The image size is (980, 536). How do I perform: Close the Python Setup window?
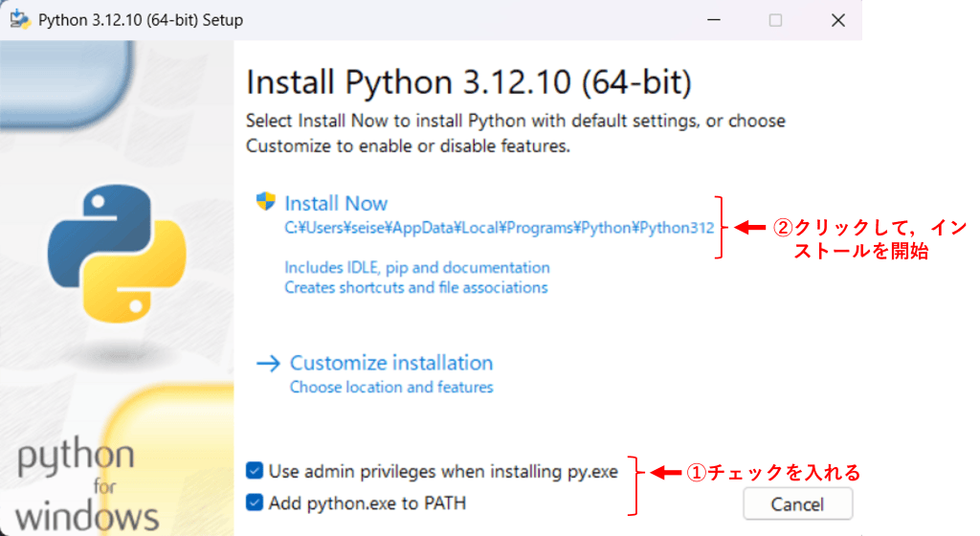838,20
